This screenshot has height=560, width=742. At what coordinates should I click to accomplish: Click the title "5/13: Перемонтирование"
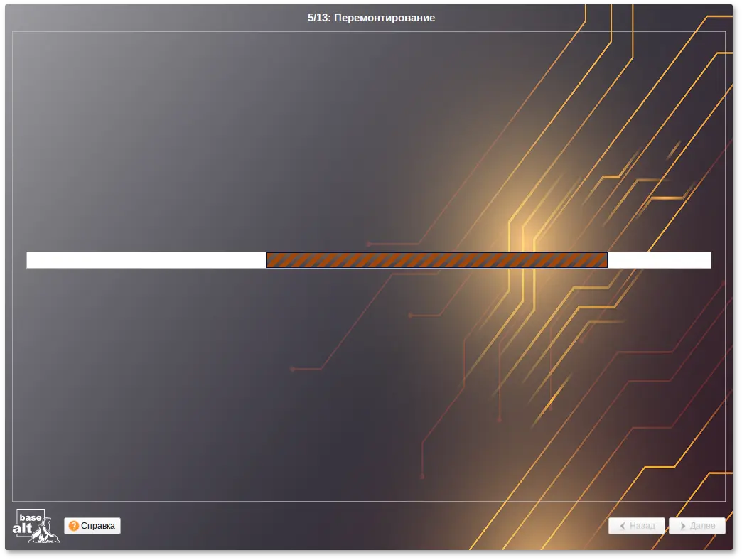[x=371, y=18]
